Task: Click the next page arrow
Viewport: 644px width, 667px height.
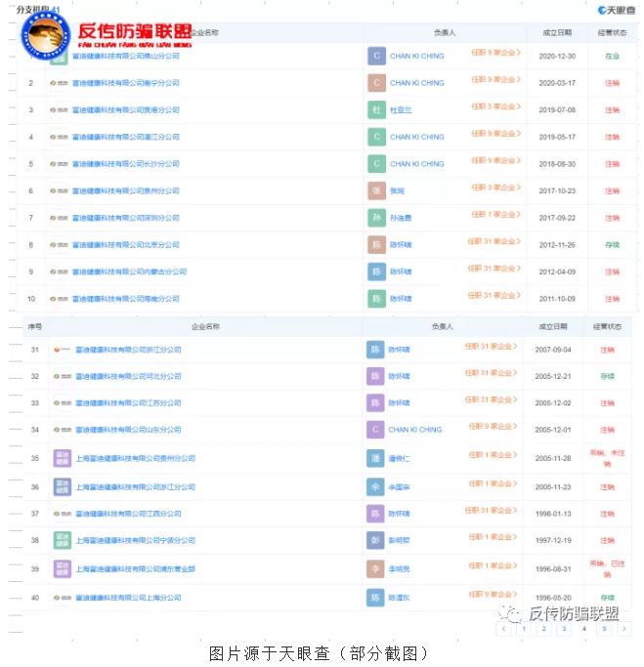Action: pos(624,629)
